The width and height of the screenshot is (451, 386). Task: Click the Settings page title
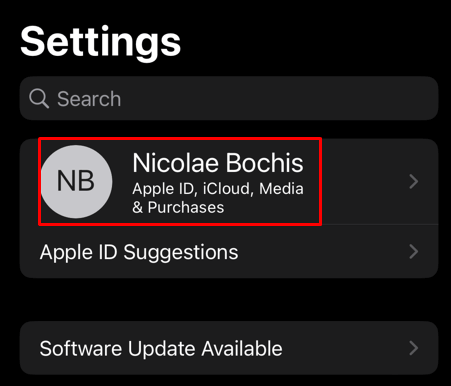[x=100, y=43]
